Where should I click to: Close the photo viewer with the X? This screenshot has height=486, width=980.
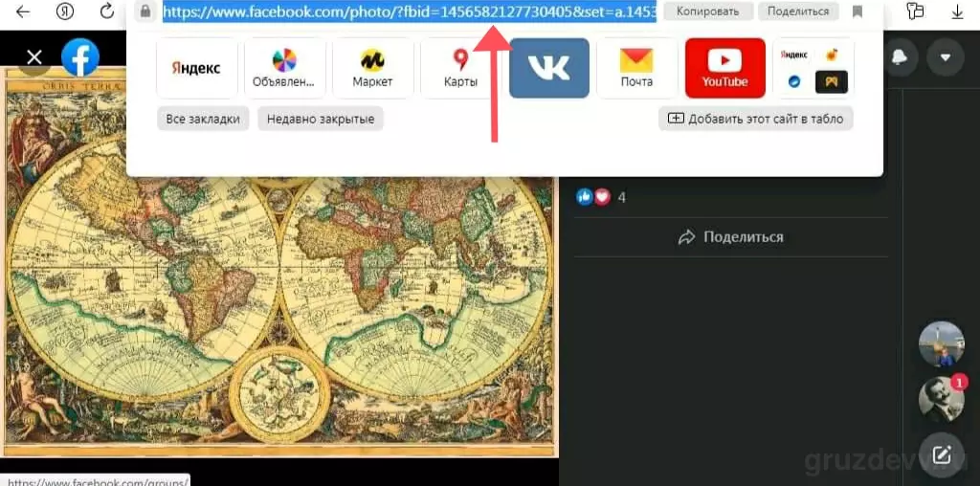click(34, 58)
